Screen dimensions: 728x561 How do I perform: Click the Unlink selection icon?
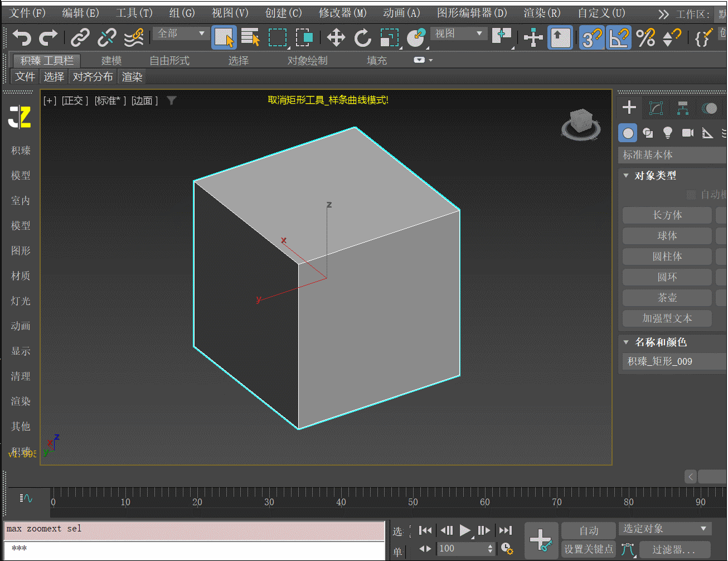click(x=106, y=37)
